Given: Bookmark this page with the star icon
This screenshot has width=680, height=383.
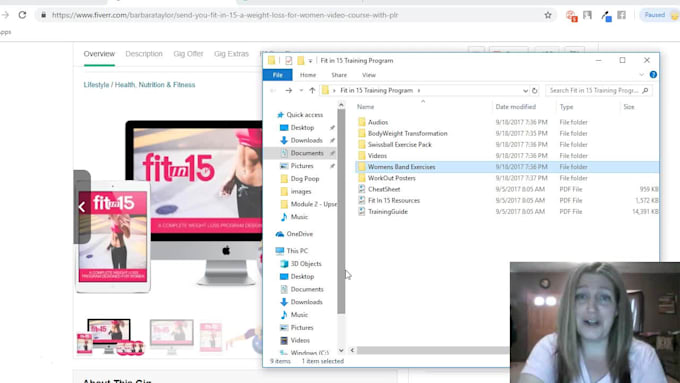Looking at the screenshot, I should [548, 15].
